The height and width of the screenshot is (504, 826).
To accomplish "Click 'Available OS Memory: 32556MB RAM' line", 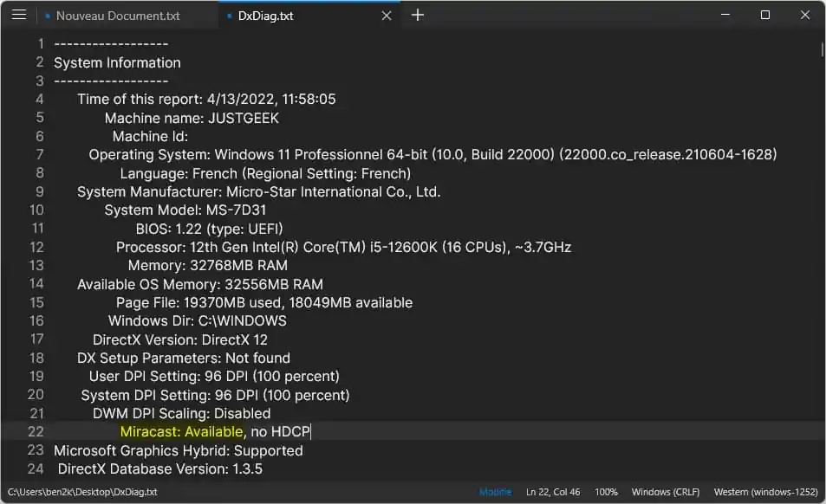I will click(x=199, y=285).
